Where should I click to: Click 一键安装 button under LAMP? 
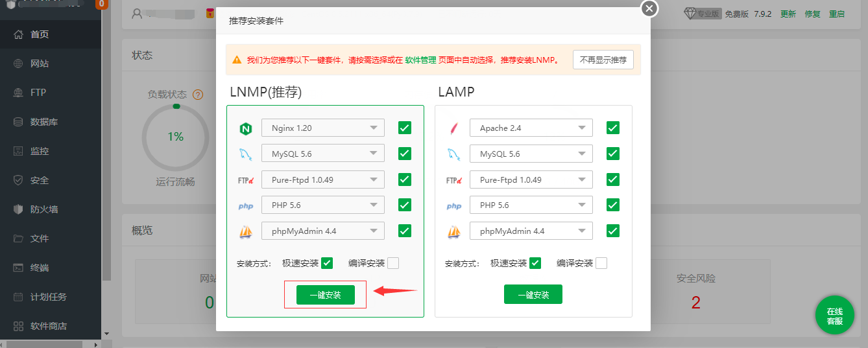point(533,295)
